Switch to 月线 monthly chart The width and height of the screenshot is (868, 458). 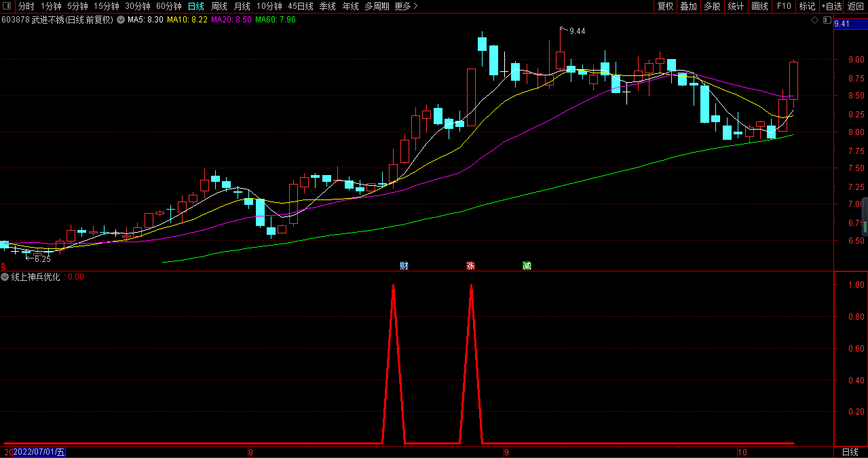tap(242, 6)
